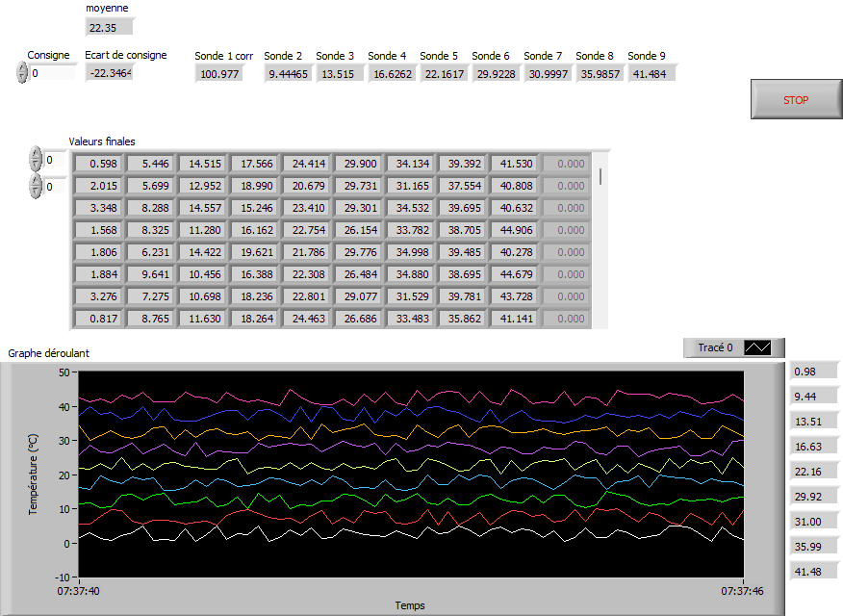This screenshot has width=843, height=616.
Task: Click the graph digital display showing 29.92
Action: 813,497
